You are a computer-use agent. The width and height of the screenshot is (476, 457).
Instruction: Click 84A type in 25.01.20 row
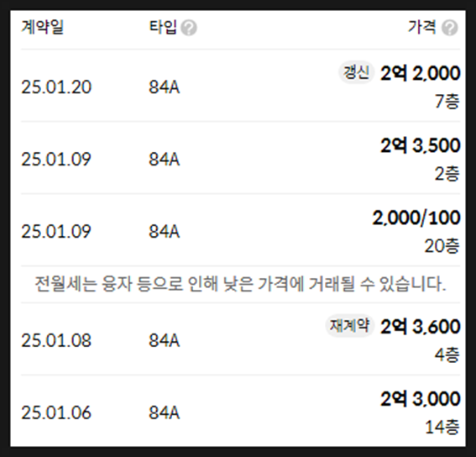click(165, 87)
